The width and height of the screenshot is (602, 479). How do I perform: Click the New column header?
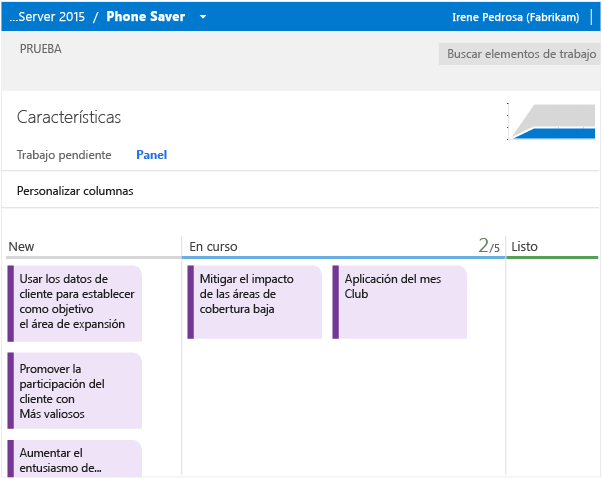click(x=21, y=247)
